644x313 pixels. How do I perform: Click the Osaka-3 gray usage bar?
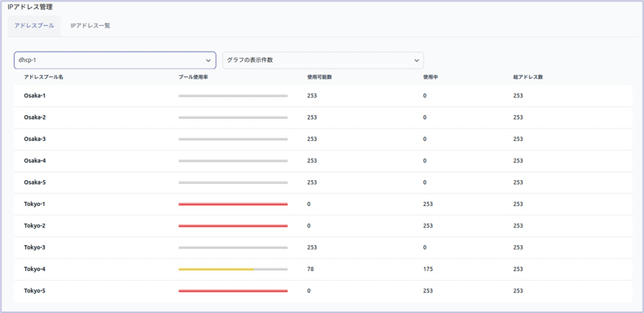233,140
